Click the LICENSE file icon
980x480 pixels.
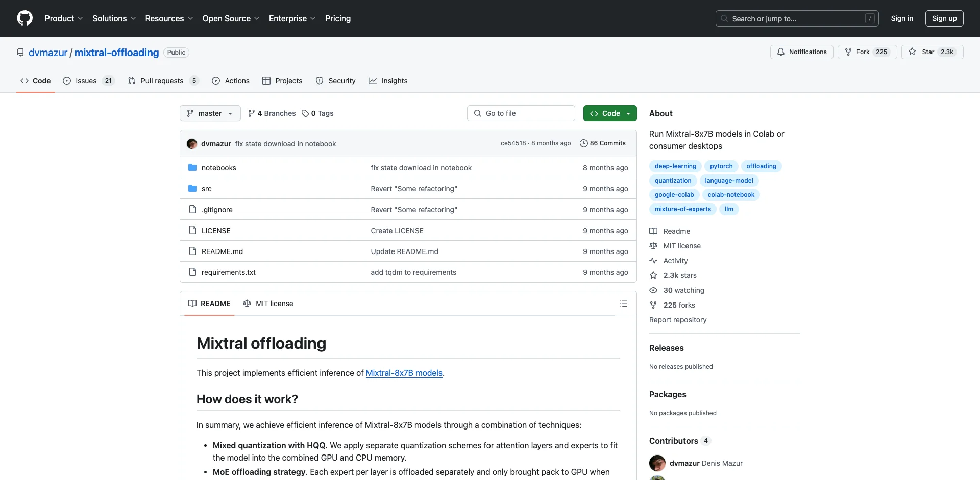point(192,231)
